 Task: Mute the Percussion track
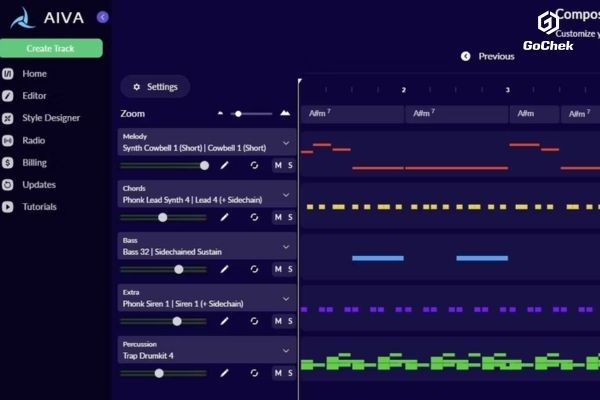[278, 373]
